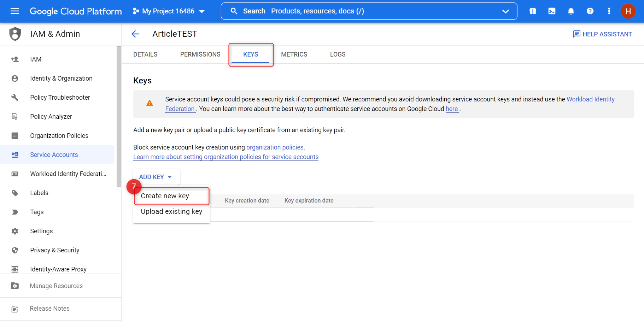Switch to the DETAILS tab
This screenshot has height=322, width=644.
point(145,54)
